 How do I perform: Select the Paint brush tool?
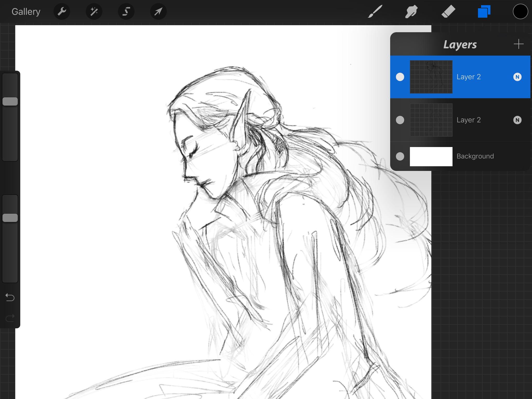[x=375, y=12]
